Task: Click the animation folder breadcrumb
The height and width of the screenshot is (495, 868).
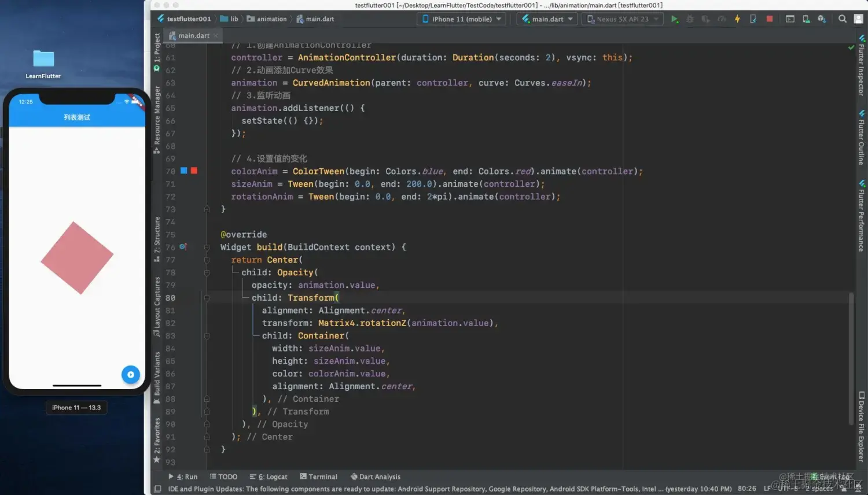Action: 267,19
